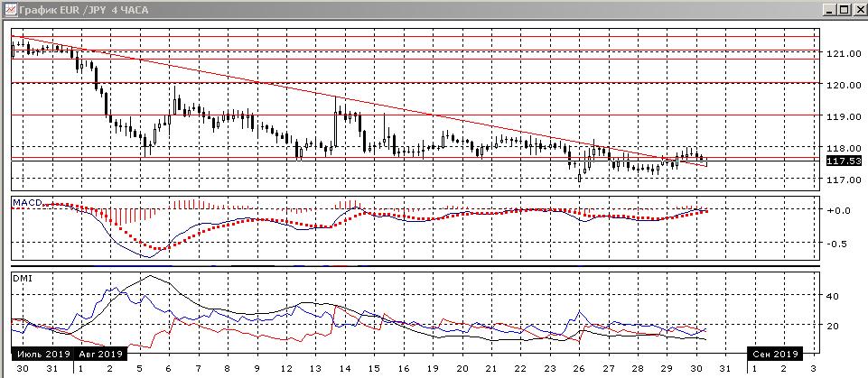Close the EUR/JPY chart window

click(858, 9)
